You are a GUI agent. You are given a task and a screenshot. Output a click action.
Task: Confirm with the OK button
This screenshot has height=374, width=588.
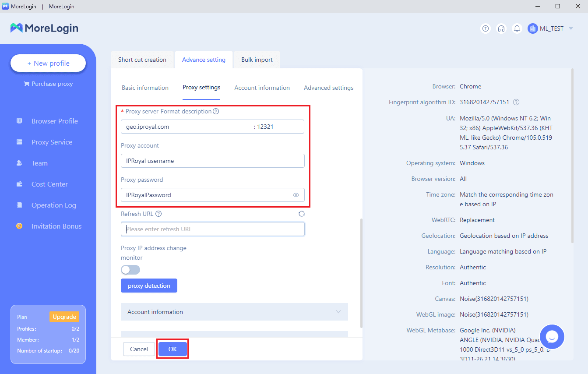(x=173, y=349)
